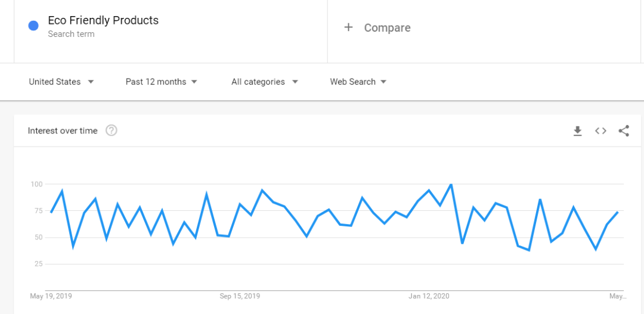Open the Web Search type dropdown

(x=358, y=82)
